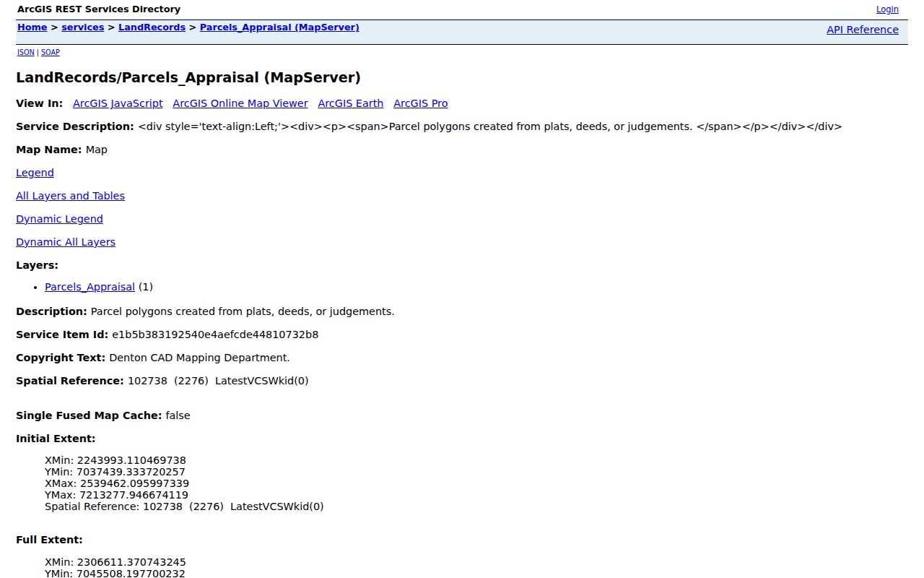
Task: Click the 'ArcGIS REST Services Directory' title
Action: tap(99, 9)
